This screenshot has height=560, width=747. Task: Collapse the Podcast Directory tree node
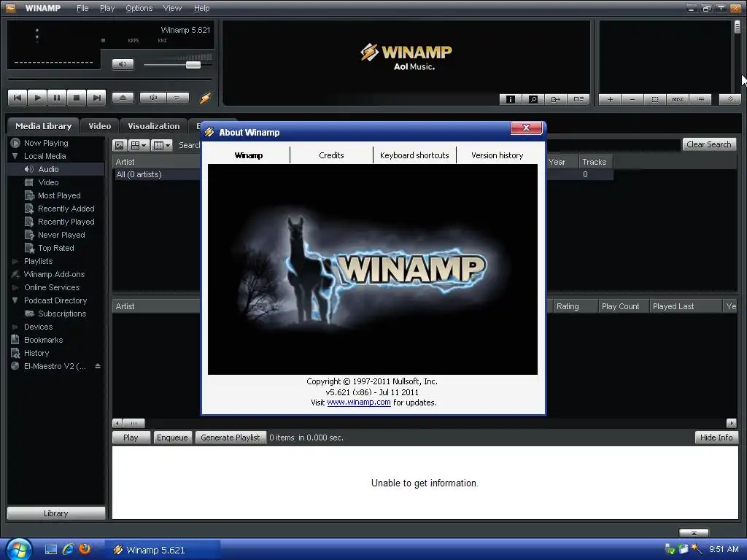coord(15,300)
